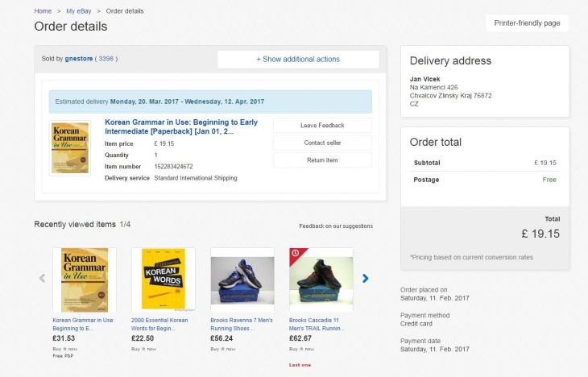
Task: Show next recently viewed items arrow
Action: [365, 279]
